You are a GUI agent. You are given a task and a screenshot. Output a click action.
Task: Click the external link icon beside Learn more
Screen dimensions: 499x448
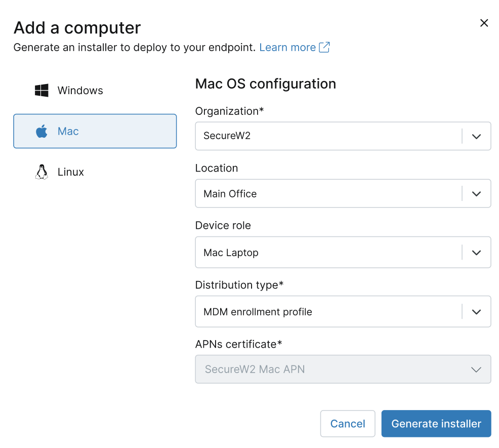click(x=324, y=47)
